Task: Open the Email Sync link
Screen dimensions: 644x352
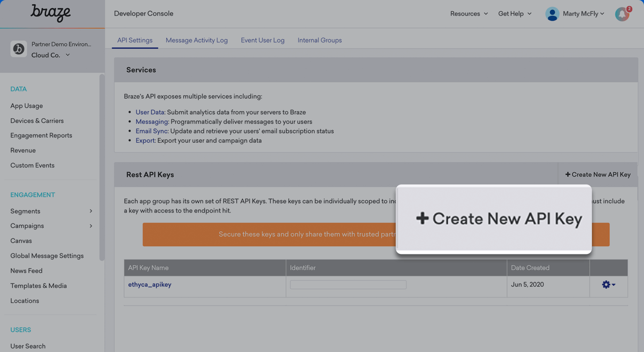Action: coord(151,131)
